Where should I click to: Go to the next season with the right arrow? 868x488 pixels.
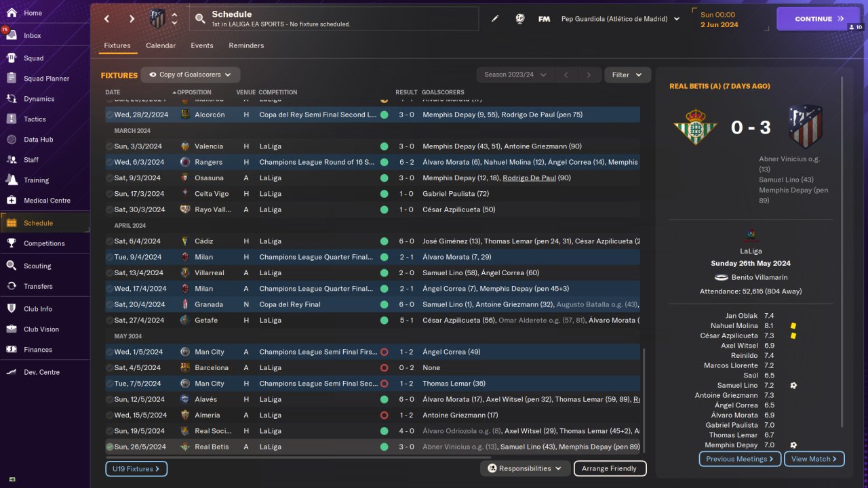point(589,75)
